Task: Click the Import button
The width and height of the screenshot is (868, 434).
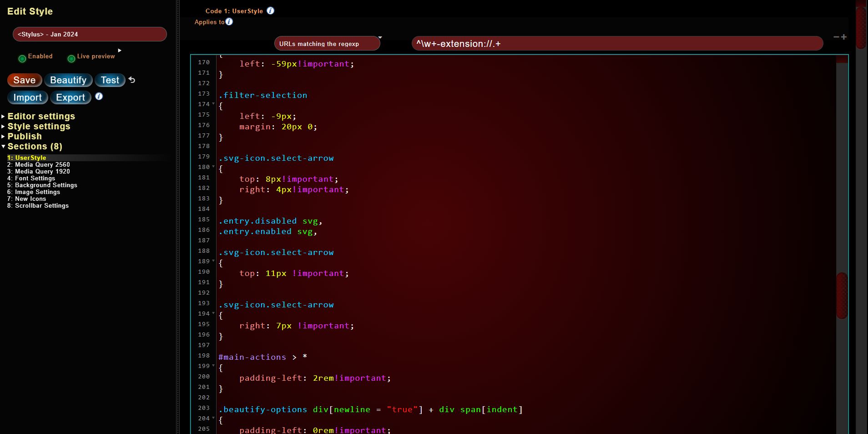Action: pyautogui.click(x=27, y=97)
